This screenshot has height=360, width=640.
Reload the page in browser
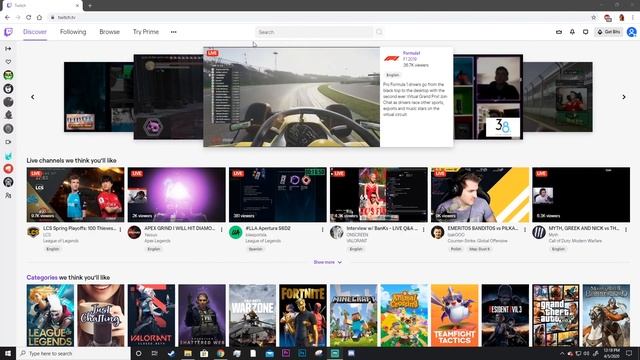pyautogui.click(x=28, y=17)
